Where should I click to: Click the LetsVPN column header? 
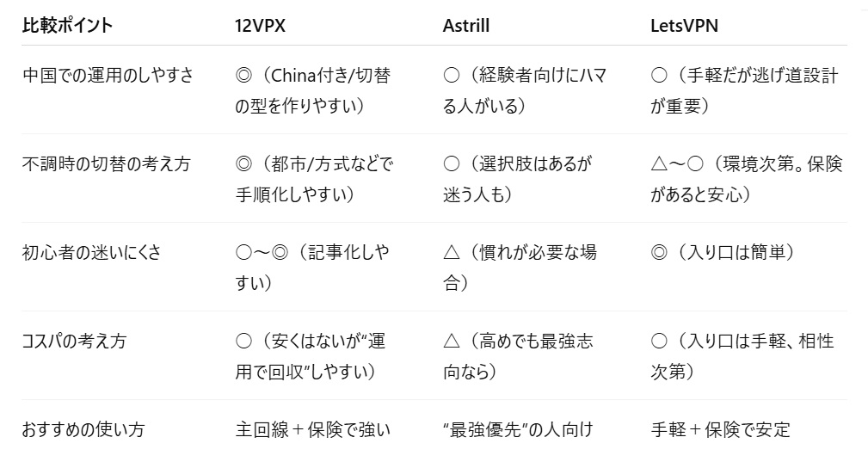(685, 26)
